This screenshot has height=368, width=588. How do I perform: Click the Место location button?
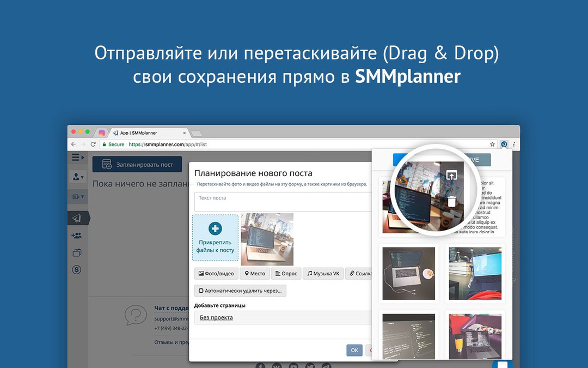pos(255,273)
